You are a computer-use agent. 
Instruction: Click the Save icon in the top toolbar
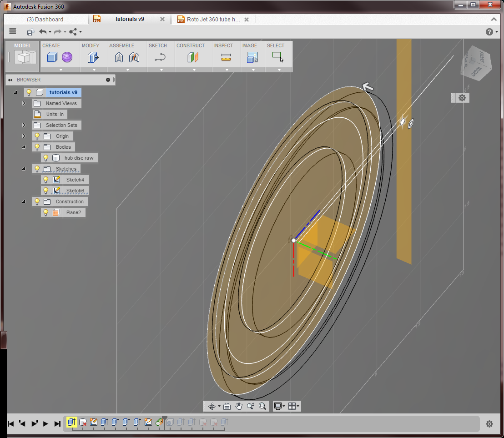click(30, 32)
